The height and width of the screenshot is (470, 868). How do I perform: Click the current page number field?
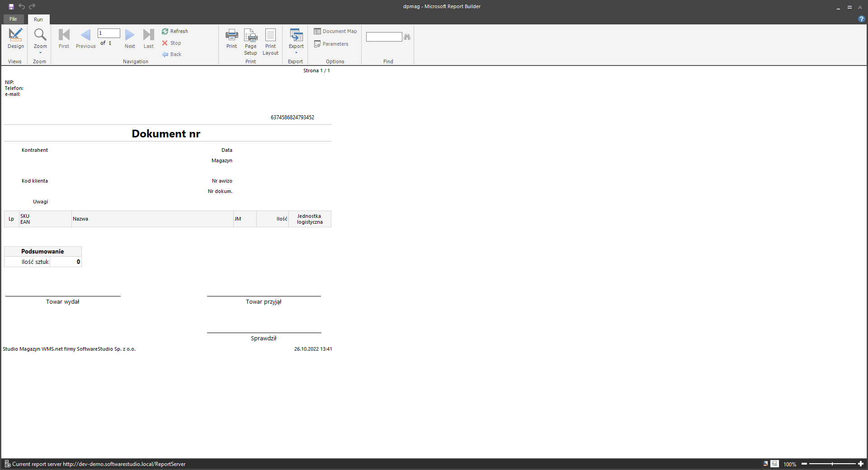(x=109, y=33)
